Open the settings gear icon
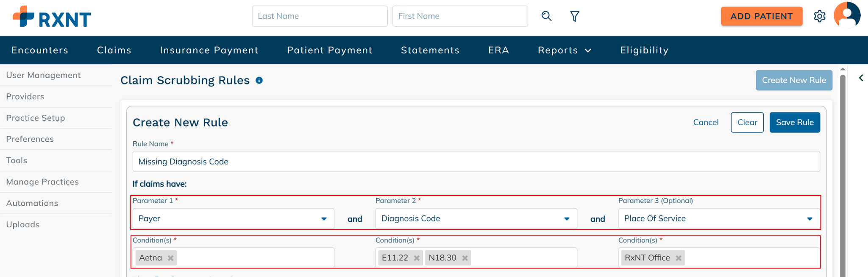 819,16
